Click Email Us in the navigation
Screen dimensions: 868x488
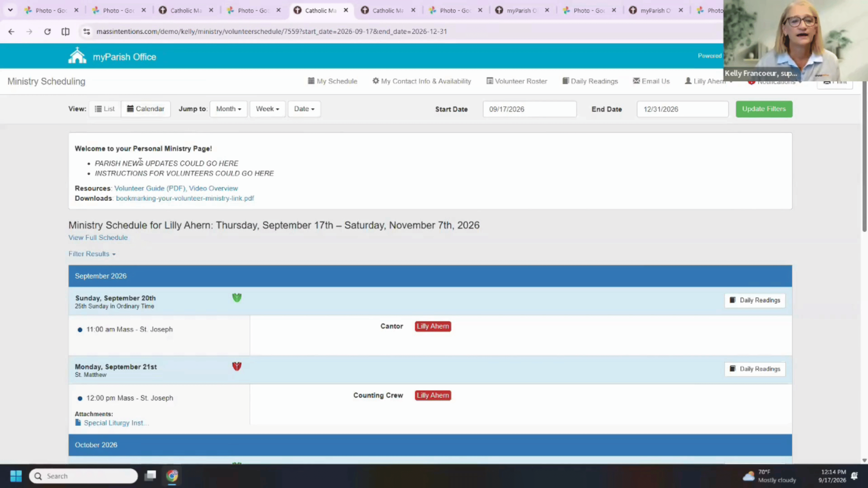click(651, 81)
